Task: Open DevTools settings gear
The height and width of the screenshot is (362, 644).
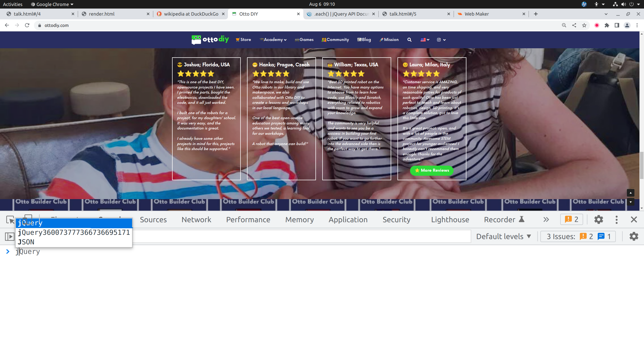Action: pos(598,220)
